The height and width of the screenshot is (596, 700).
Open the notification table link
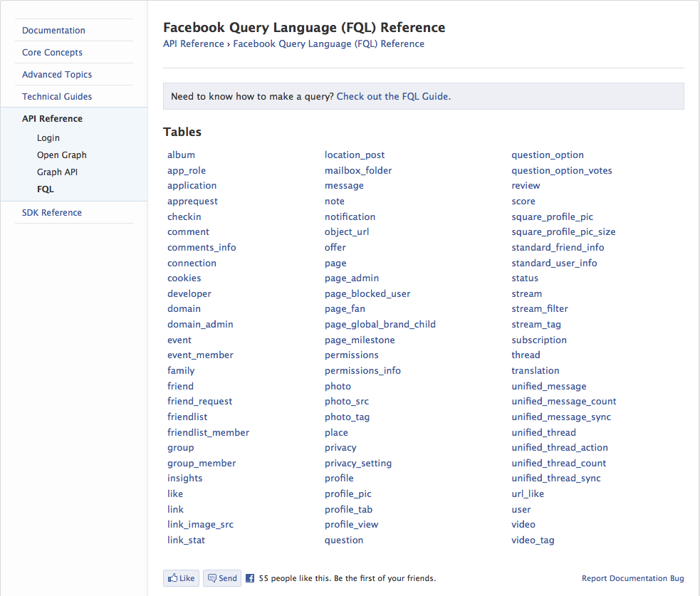350,216
